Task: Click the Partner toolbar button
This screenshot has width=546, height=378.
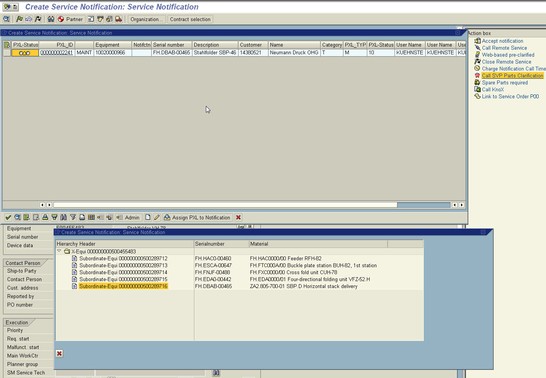Action: 71,19
